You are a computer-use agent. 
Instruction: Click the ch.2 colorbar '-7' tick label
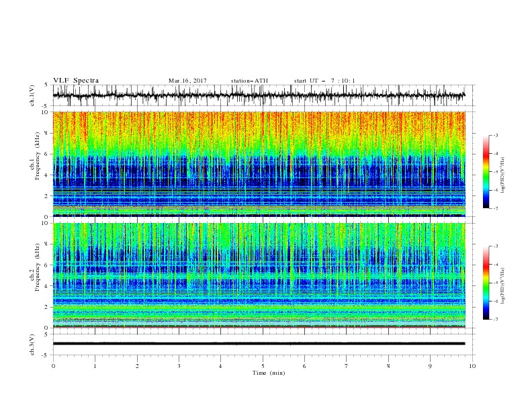click(495, 320)
